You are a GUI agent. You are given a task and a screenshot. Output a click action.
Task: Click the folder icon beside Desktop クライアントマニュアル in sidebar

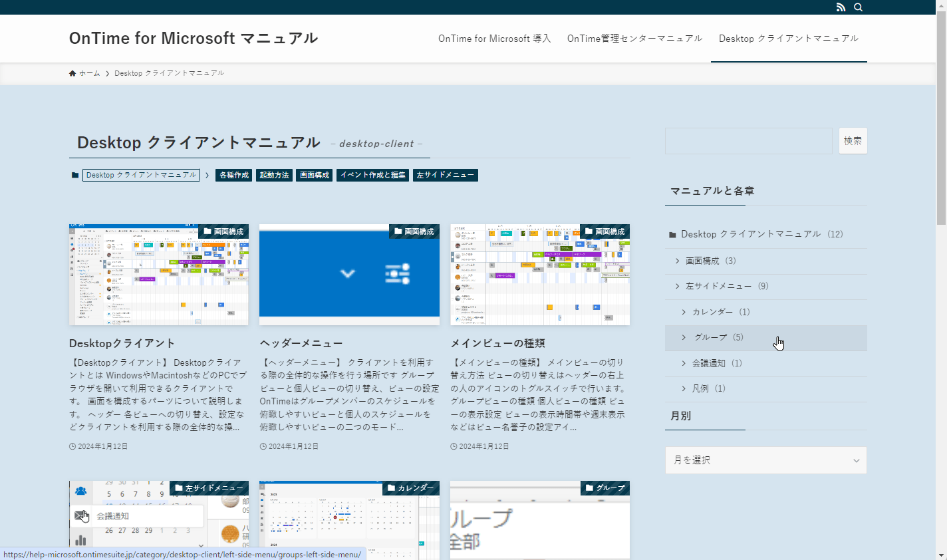[x=672, y=233]
